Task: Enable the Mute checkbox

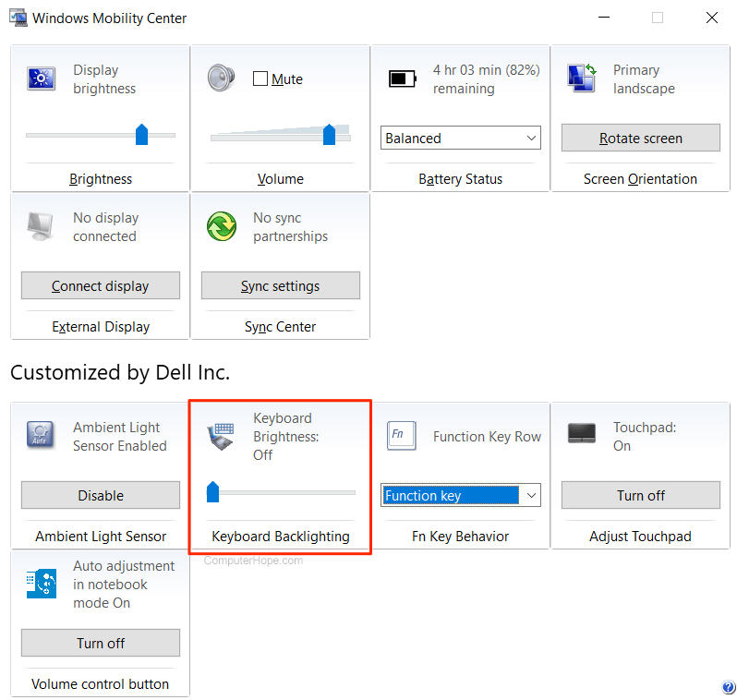Action: [x=260, y=79]
